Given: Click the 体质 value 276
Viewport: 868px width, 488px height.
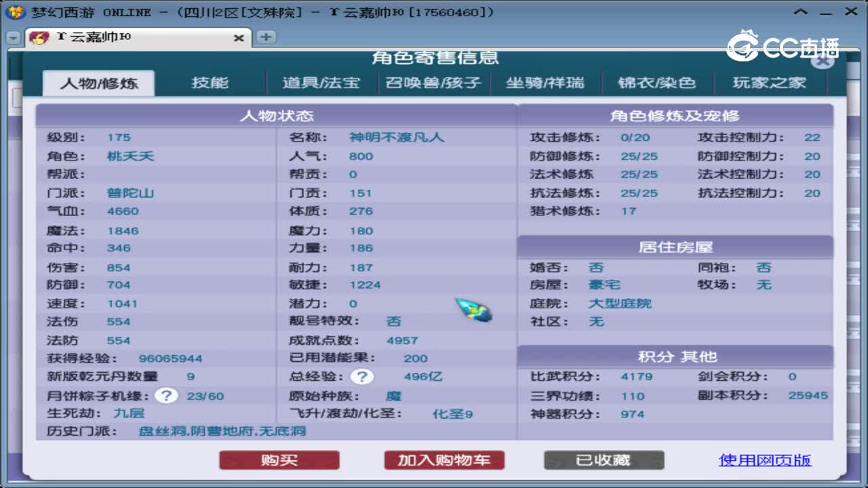Looking at the screenshot, I should pyautogui.click(x=361, y=211).
